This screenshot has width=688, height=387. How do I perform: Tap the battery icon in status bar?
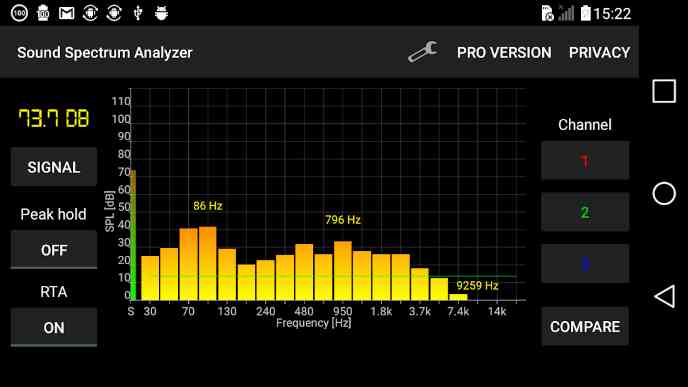[x=585, y=13]
